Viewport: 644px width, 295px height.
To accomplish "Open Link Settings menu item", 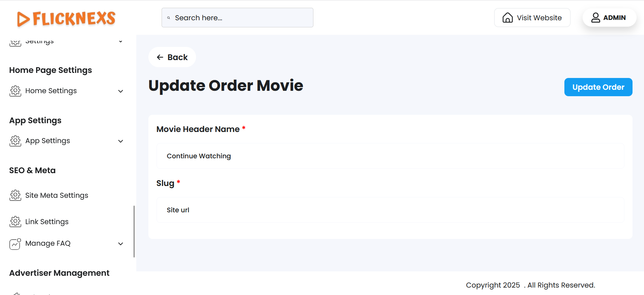I will [47, 222].
